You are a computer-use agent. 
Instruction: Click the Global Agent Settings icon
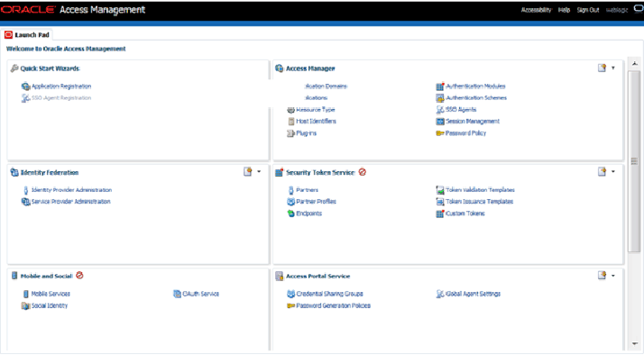tap(440, 295)
